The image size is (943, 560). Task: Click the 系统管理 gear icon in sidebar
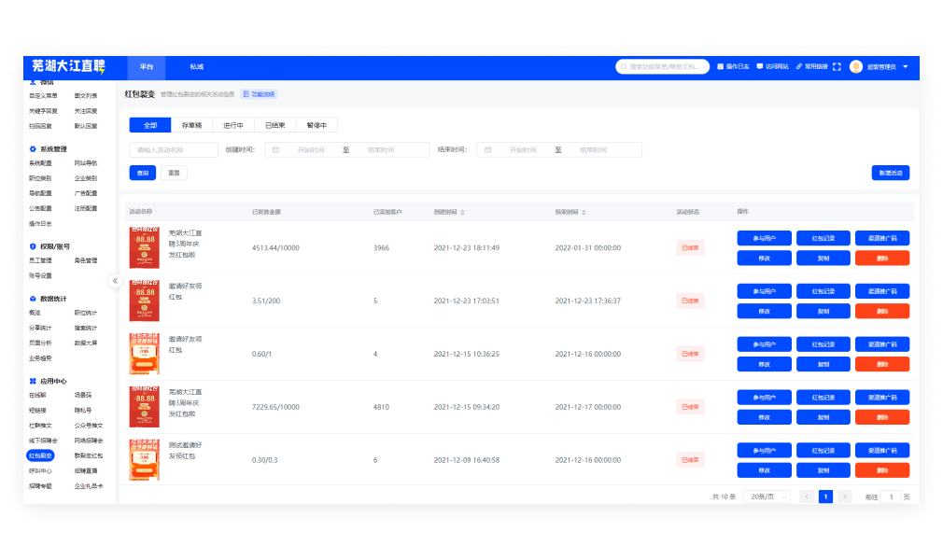pos(33,148)
